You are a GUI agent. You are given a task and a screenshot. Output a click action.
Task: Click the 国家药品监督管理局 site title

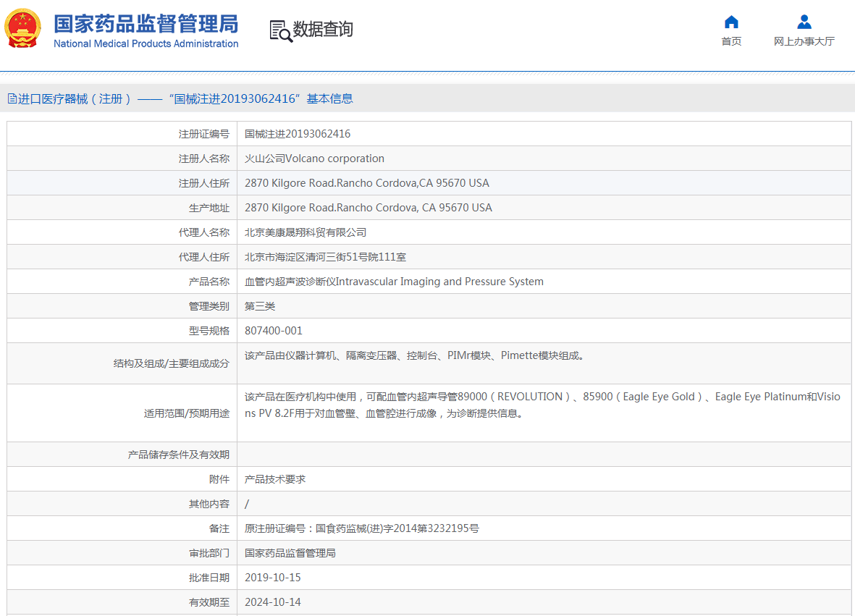point(146,24)
